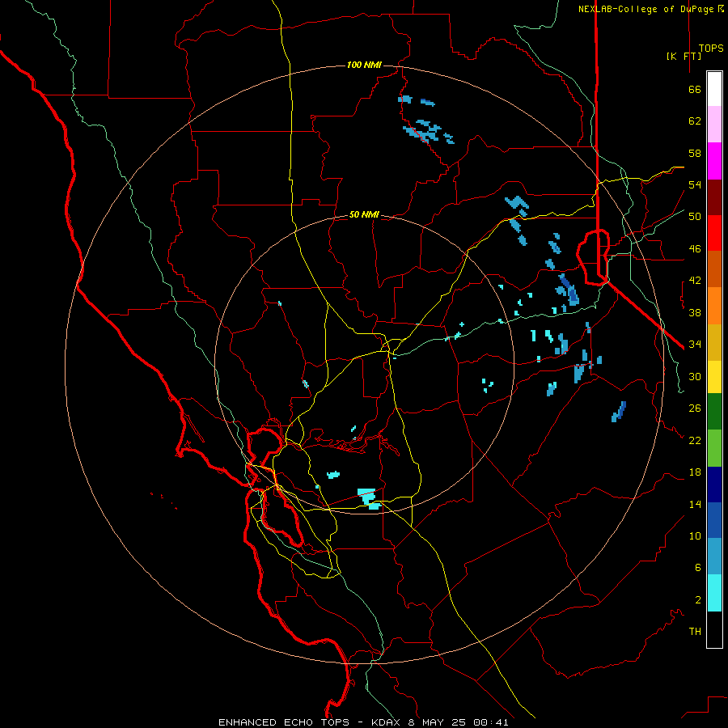Click the dark red 54 kft swatch
Viewport: 728px width, 728px height.
point(714,197)
